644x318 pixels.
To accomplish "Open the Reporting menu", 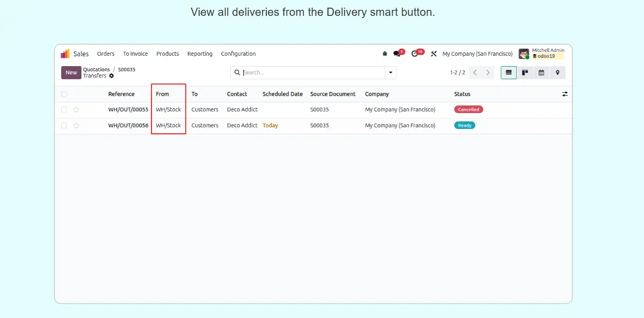I will (x=200, y=54).
